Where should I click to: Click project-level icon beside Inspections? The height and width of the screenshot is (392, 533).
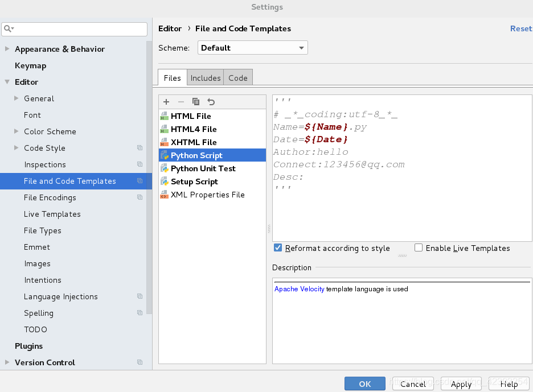click(140, 164)
